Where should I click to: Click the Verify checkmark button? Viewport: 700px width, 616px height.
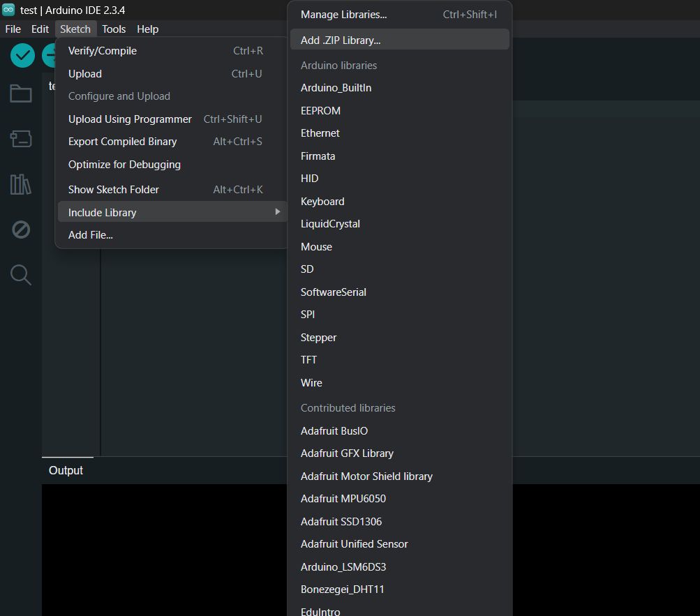point(22,56)
